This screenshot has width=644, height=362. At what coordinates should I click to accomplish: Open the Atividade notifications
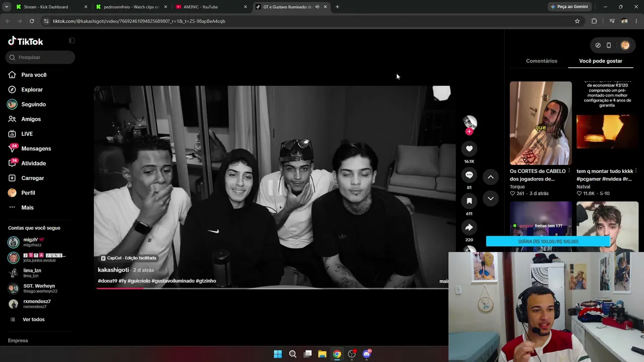pyautogui.click(x=33, y=163)
